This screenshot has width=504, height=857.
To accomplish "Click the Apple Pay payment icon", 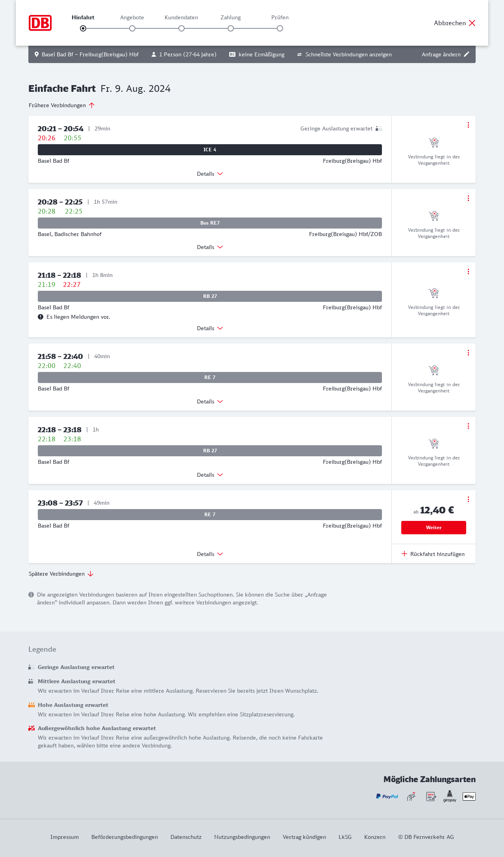I will [469, 796].
